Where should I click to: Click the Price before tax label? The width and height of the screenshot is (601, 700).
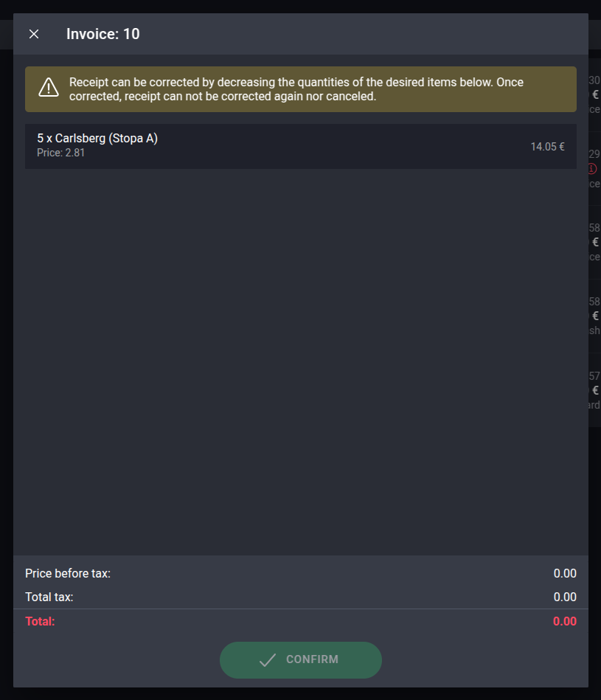68,573
